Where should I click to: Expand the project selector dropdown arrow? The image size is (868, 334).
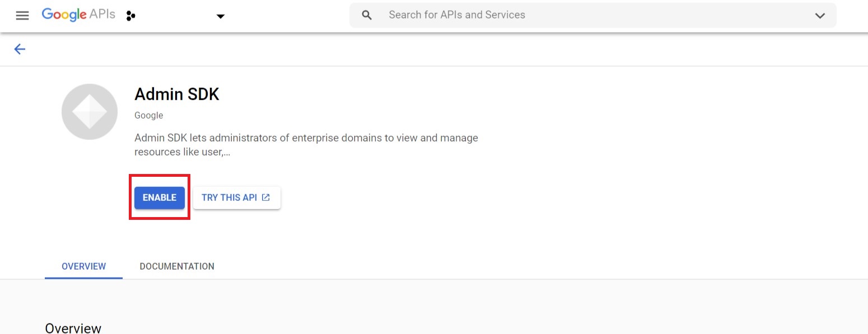tap(221, 16)
